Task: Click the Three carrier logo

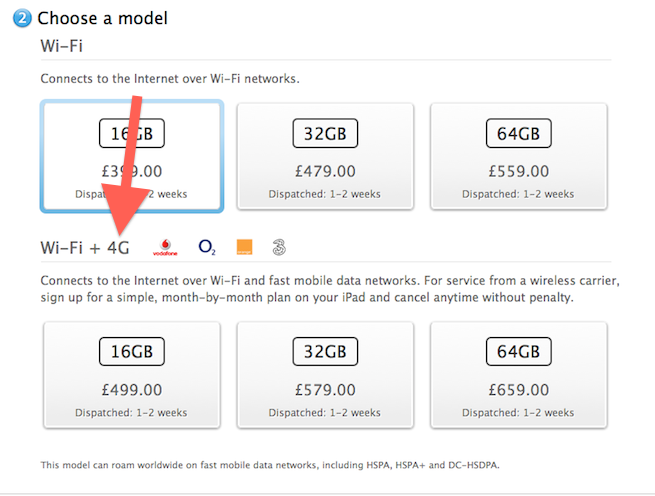Action: click(279, 247)
